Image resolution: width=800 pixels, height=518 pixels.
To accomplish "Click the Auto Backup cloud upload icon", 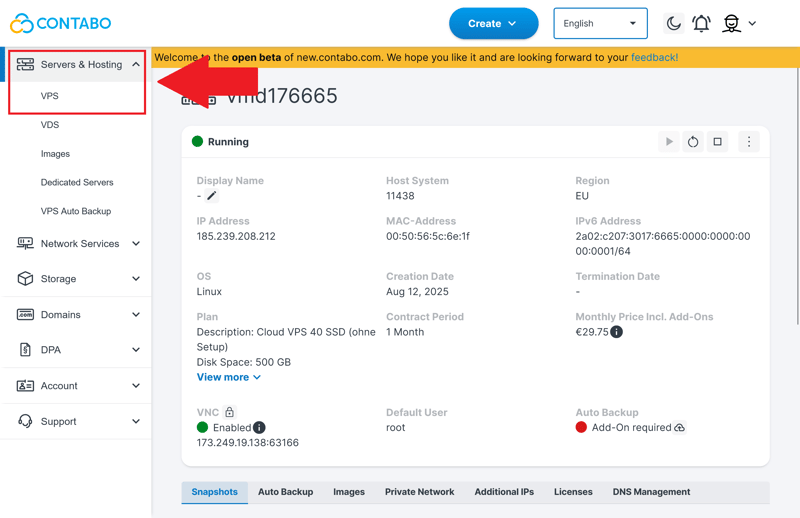I will (x=680, y=427).
